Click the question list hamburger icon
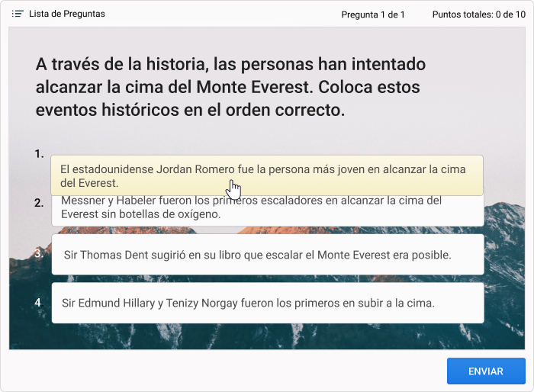 [x=18, y=14]
